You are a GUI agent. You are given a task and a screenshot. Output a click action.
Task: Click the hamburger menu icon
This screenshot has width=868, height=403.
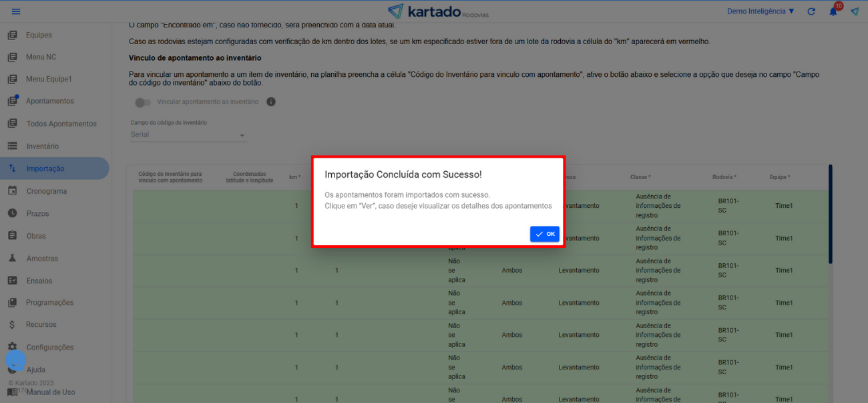pos(16,11)
